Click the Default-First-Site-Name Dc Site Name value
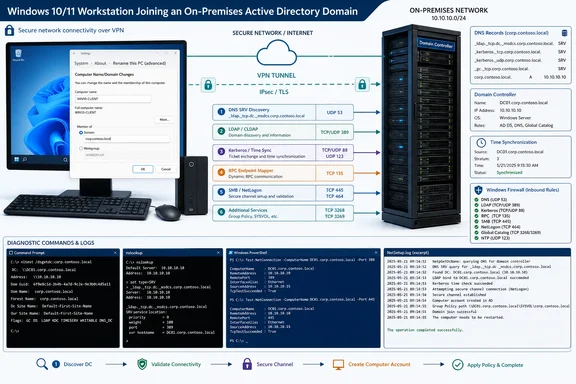The width and height of the screenshot is (576, 384). (66, 306)
